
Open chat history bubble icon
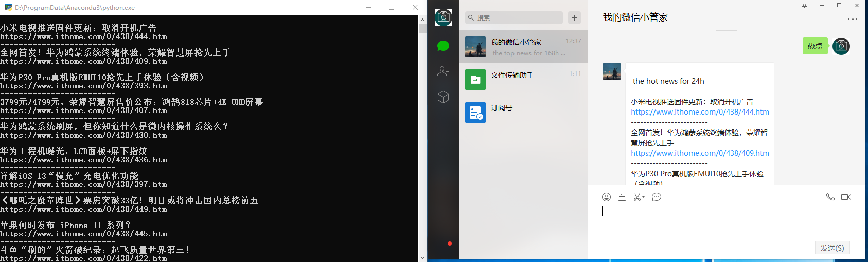(657, 197)
